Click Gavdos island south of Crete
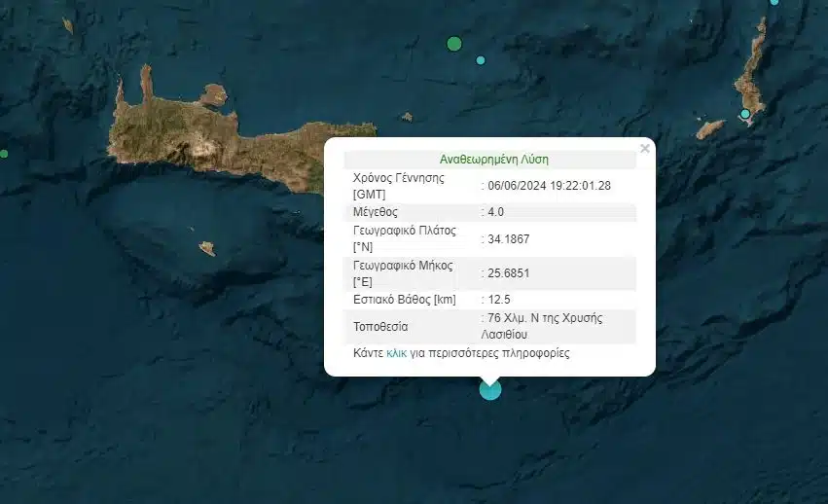Image resolution: width=828 pixels, height=504 pixels. coord(207,249)
